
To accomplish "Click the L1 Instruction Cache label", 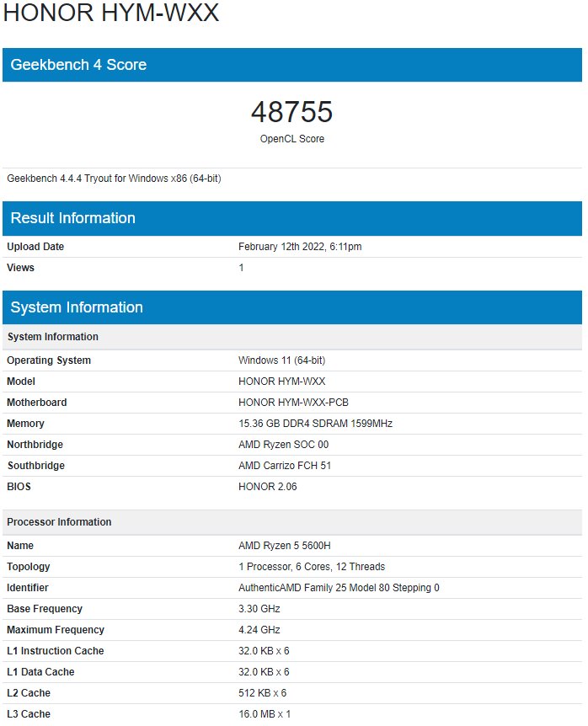I will (55, 651).
